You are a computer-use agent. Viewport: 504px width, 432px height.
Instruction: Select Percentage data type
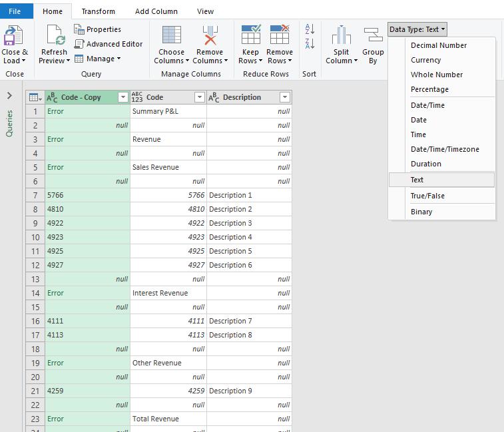coord(441,89)
